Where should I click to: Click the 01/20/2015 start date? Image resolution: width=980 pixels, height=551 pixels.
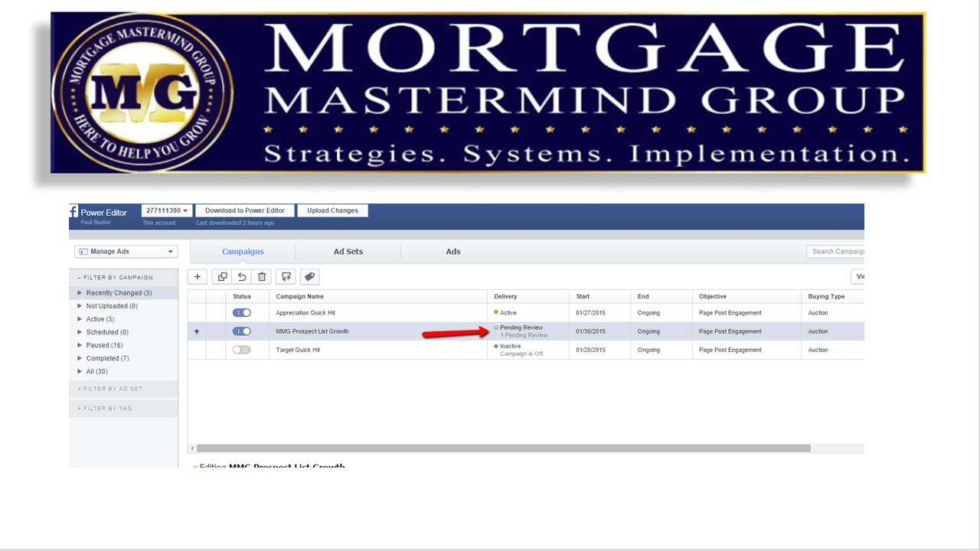[x=590, y=350]
